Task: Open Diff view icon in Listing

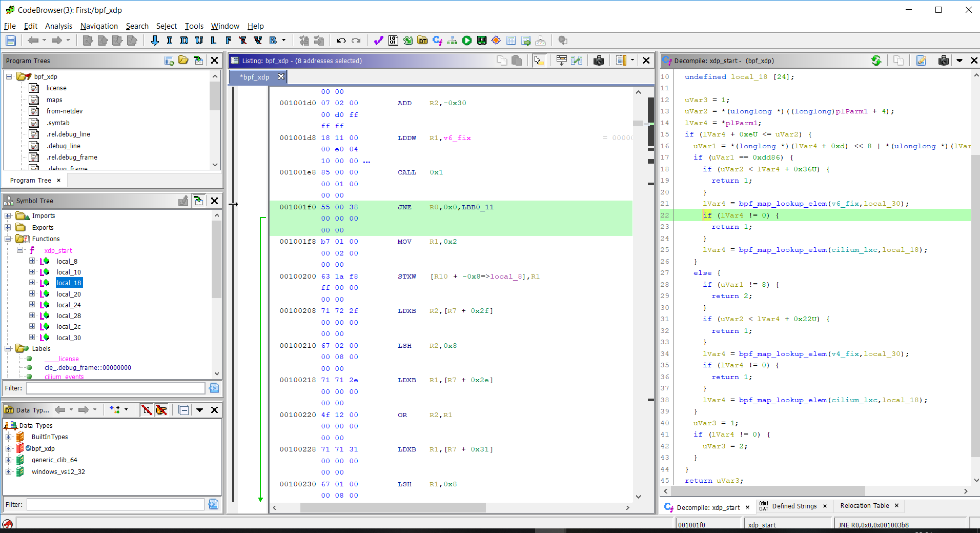Action: pyautogui.click(x=577, y=61)
